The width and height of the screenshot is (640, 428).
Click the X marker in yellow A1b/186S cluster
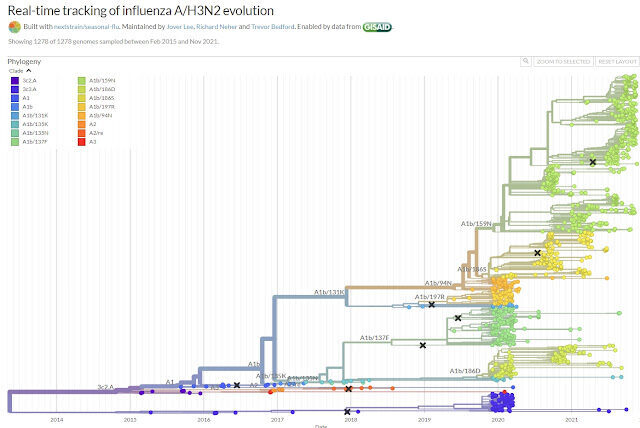[538, 253]
